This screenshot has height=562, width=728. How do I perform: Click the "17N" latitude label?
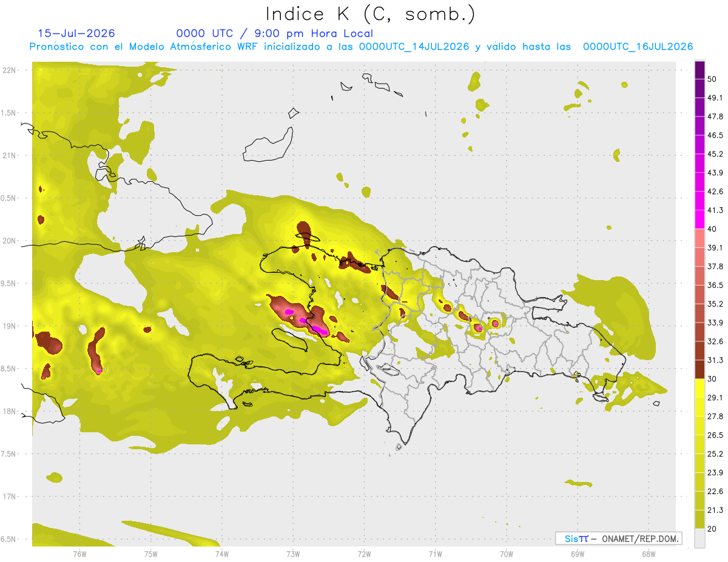click(x=9, y=497)
